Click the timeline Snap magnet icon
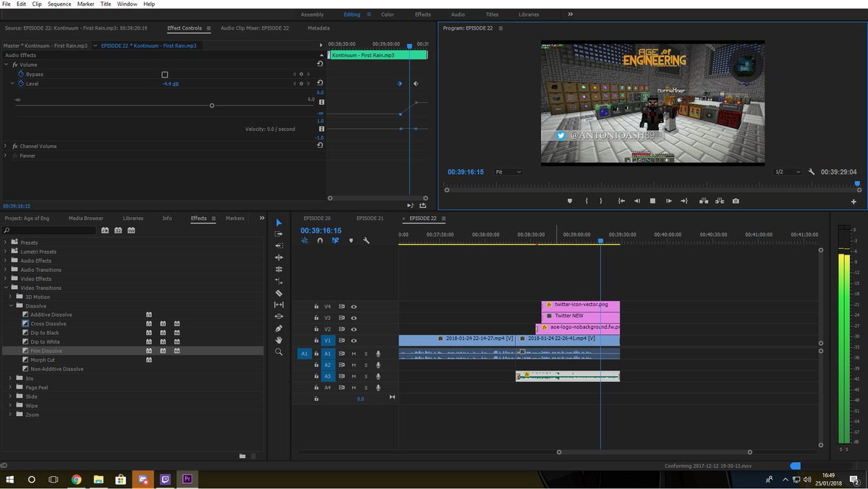Screen dimensions: 868x489 pos(320,240)
